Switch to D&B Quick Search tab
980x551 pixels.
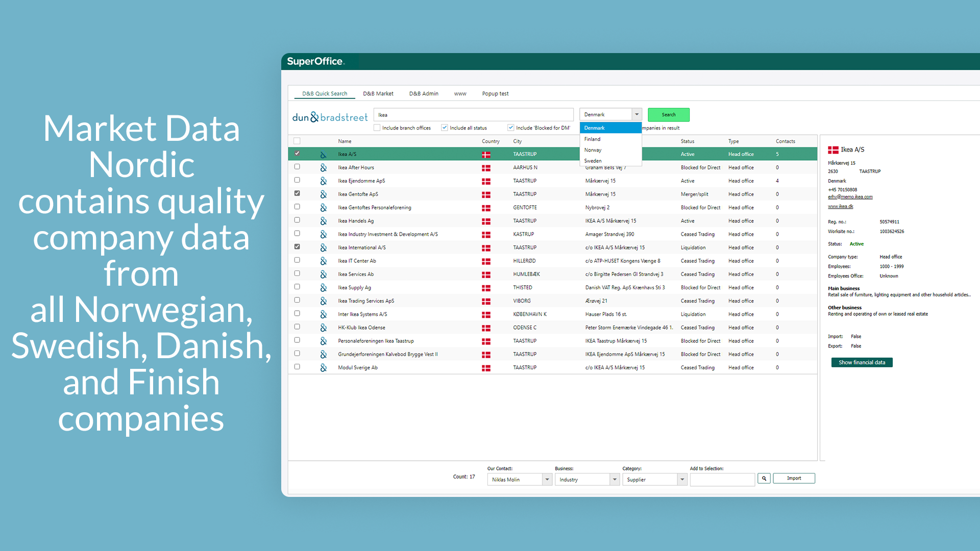click(325, 94)
